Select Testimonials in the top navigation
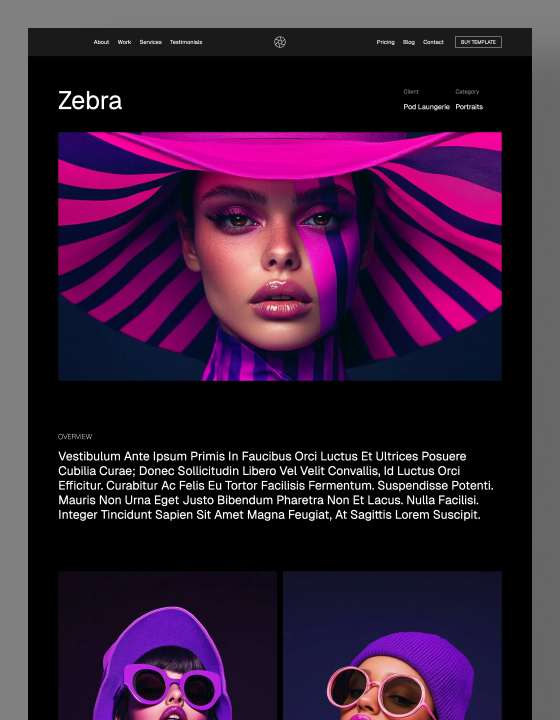Image resolution: width=560 pixels, height=720 pixels. 186,42
